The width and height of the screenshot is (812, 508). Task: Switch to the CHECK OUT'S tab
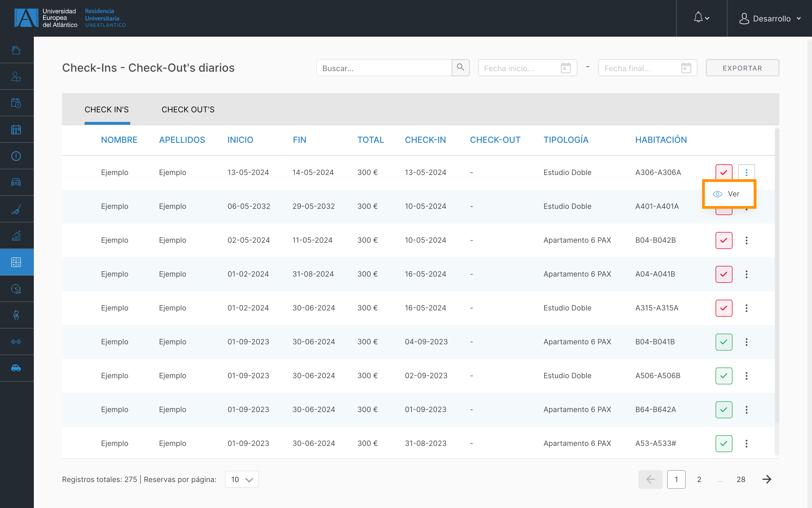[x=188, y=110]
